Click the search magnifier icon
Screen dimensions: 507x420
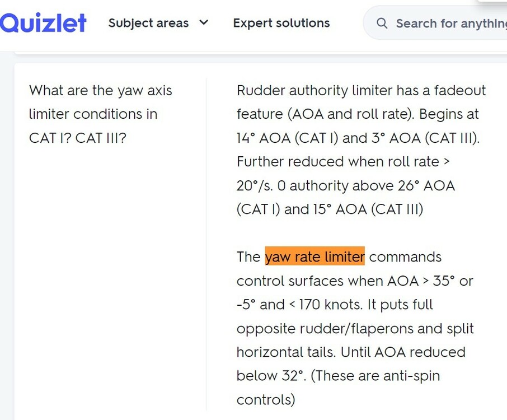click(382, 24)
